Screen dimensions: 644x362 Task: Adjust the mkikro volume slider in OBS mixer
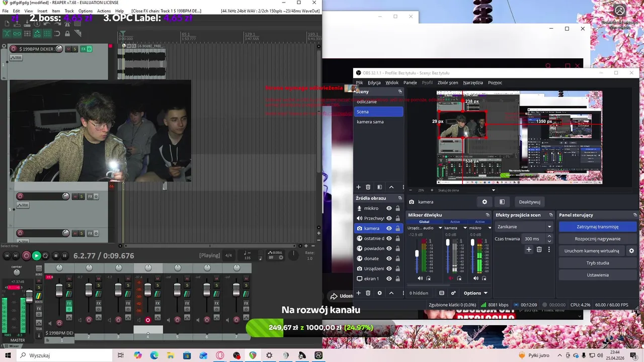[x=472, y=242]
